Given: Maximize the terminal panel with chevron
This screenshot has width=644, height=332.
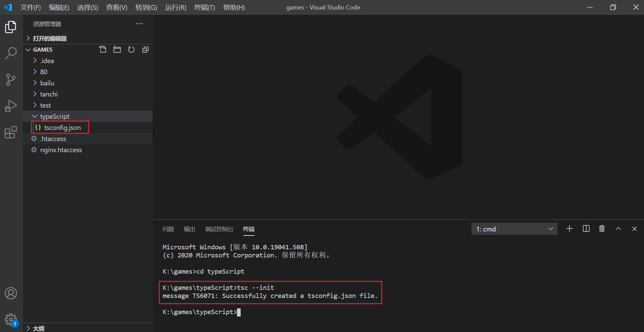Looking at the screenshot, I should click(618, 229).
